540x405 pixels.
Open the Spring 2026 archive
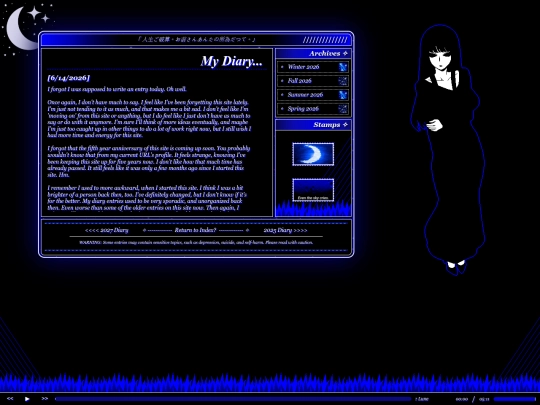click(313, 109)
